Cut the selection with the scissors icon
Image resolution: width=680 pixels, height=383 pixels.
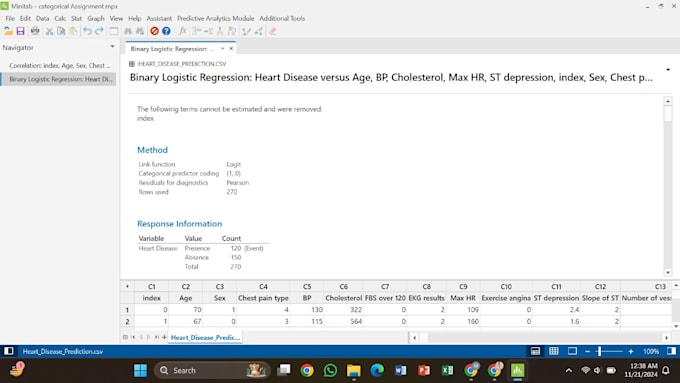coord(49,31)
